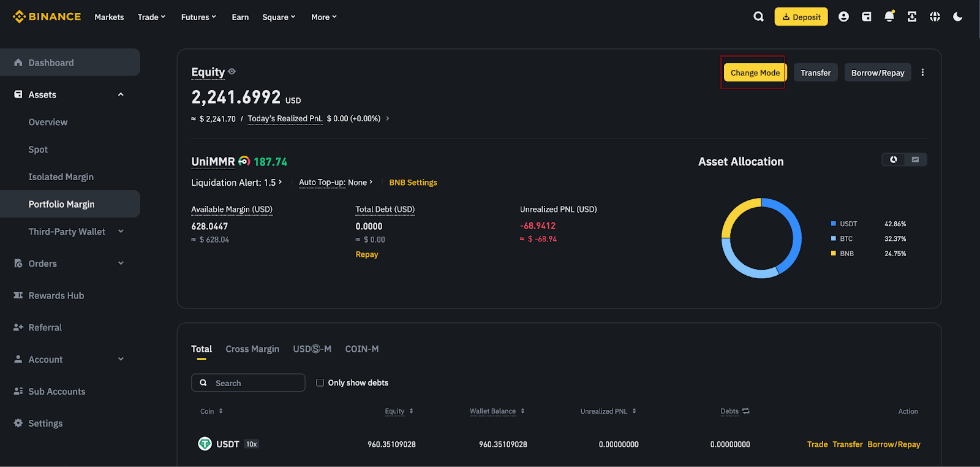Click the Change Mode button
The height and width of the screenshot is (467, 980).
coord(755,72)
